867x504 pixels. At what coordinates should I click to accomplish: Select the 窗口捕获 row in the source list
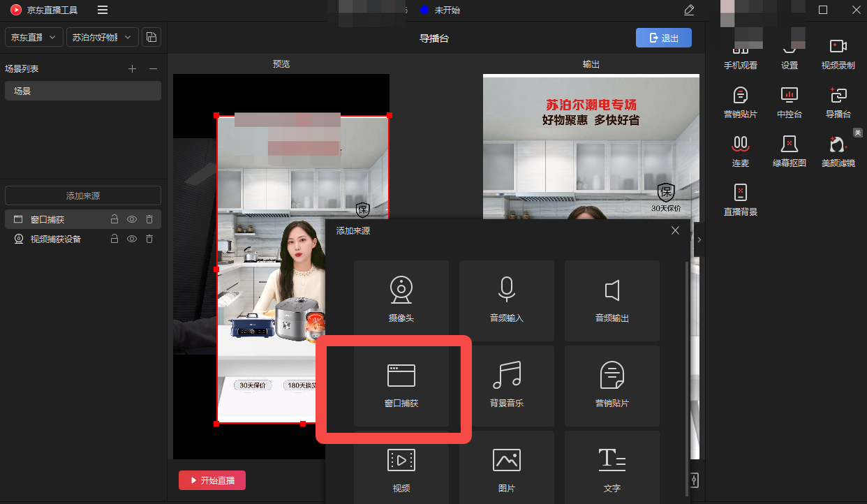83,219
